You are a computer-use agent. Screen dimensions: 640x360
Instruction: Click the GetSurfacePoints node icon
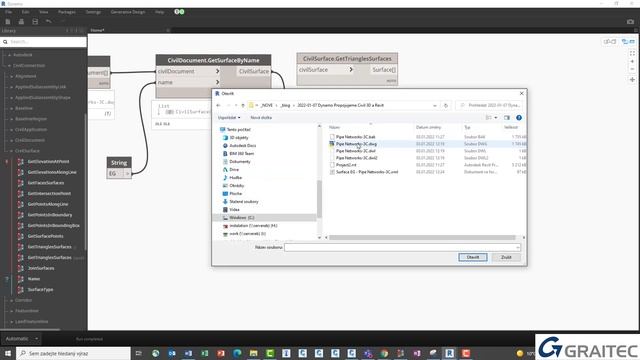point(20,236)
